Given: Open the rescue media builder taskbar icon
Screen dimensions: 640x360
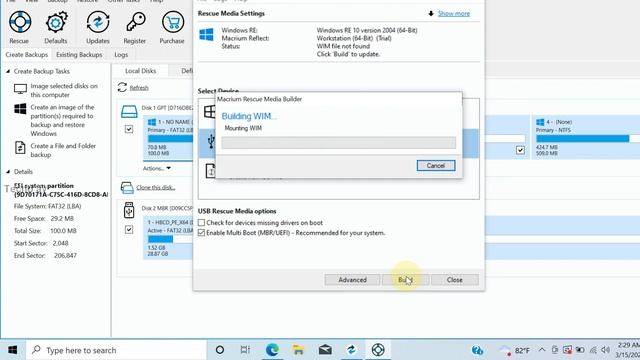Looking at the screenshot, I should [x=378, y=350].
